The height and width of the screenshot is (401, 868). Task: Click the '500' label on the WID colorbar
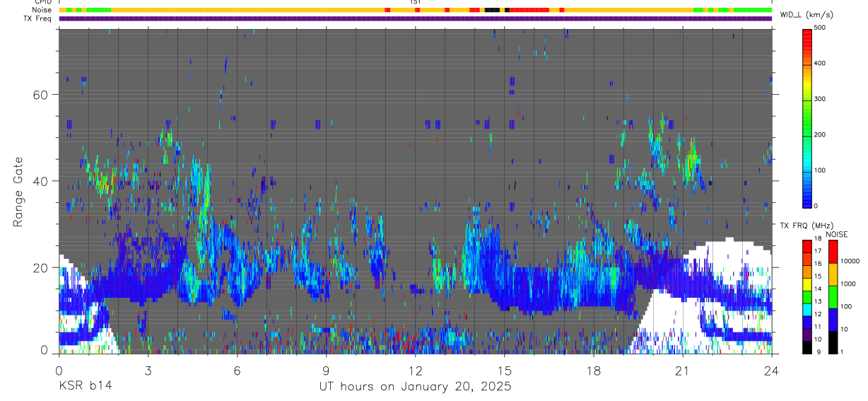click(820, 28)
